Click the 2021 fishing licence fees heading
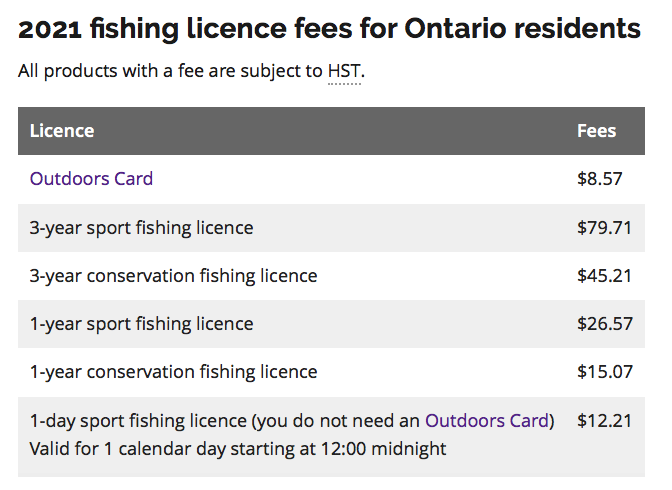Screen dimensions: 672x490 pyautogui.click(x=329, y=29)
